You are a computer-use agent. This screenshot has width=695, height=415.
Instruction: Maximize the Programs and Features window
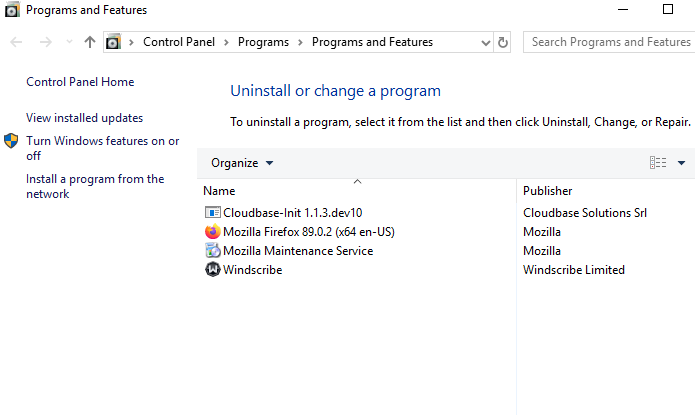[668, 9]
